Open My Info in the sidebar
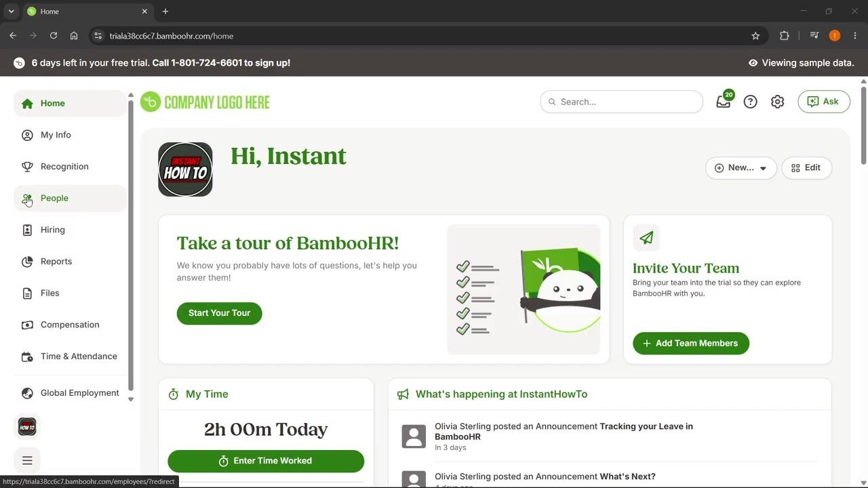Image resolution: width=868 pixels, height=488 pixels. [70, 135]
